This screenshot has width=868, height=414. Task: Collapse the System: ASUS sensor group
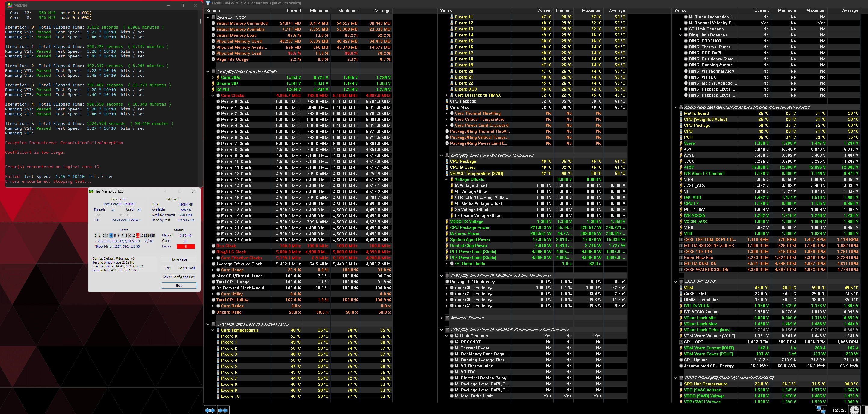[x=208, y=17]
